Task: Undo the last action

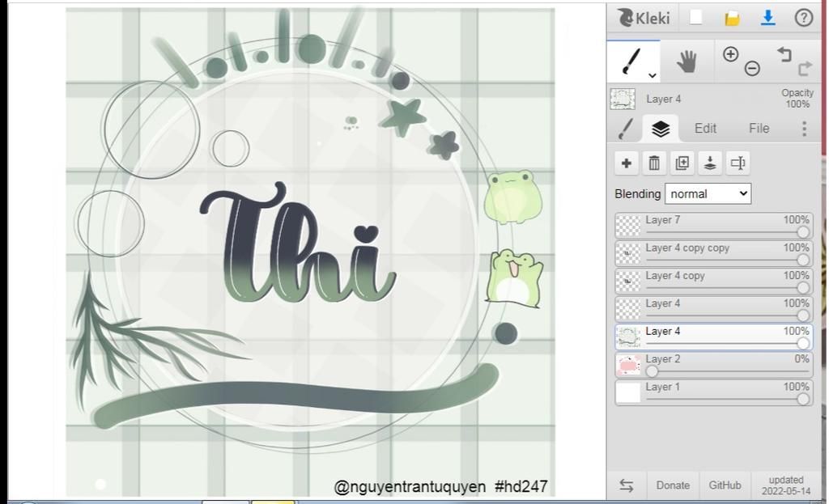Action: (784, 54)
